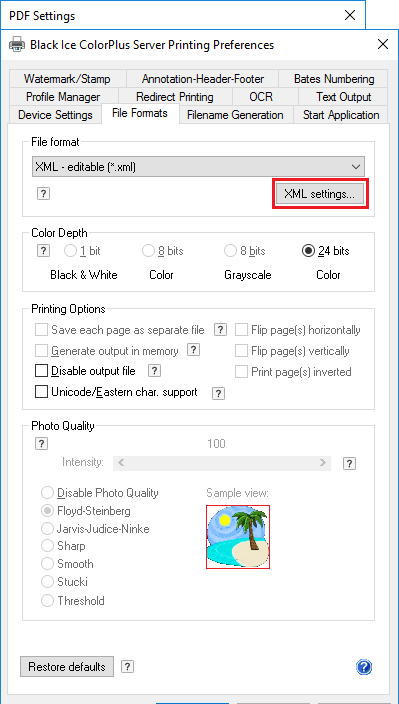The image size is (399, 704).
Task: Click the help icon next to Restore defaults
Action: [x=128, y=667]
